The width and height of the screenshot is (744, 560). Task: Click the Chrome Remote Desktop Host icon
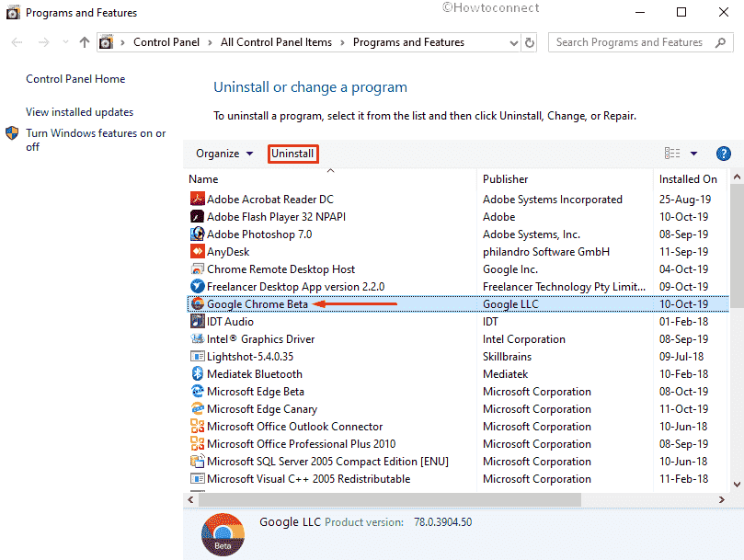[198, 269]
